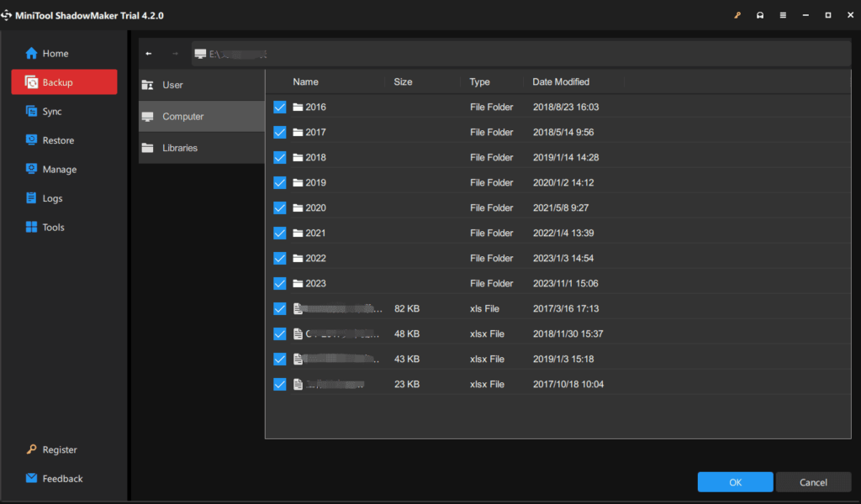Deselect the 2020 folder checkbox
This screenshot has height=504, width=861.
279,207
